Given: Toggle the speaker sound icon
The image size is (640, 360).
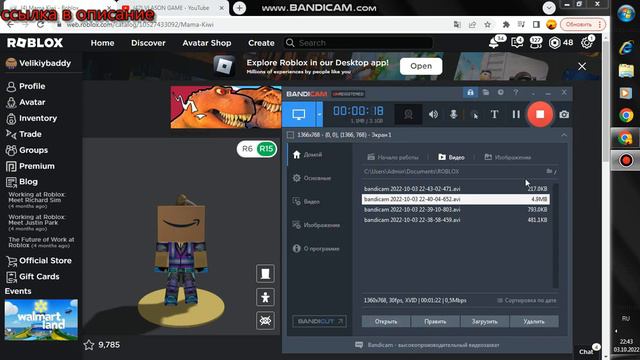Looking at the screenshot, I should click(x=433, y=115).
